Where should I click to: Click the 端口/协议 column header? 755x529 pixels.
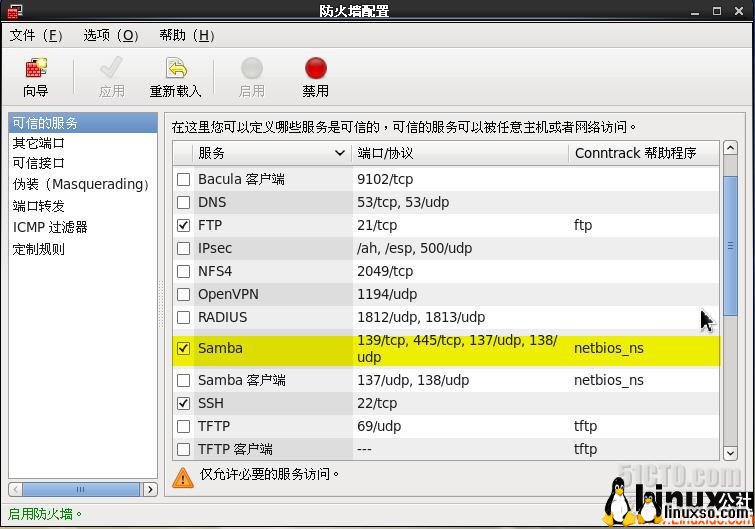click(x=460, y=154)
